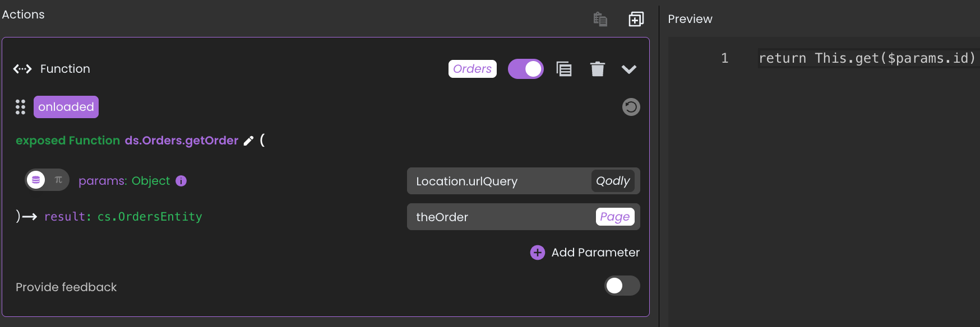
Task: Select the onloaded event tag
Action: tap(66, 107)
